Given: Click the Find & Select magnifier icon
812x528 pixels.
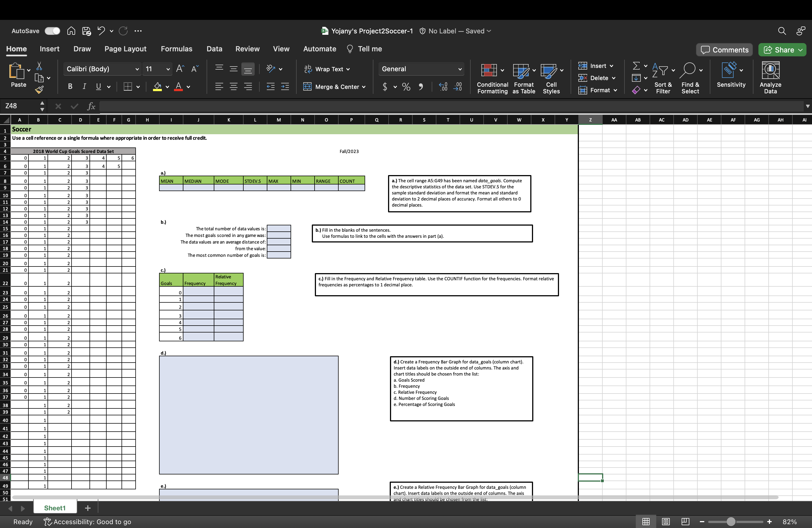Looking at the screenshot, I should 688,70.
